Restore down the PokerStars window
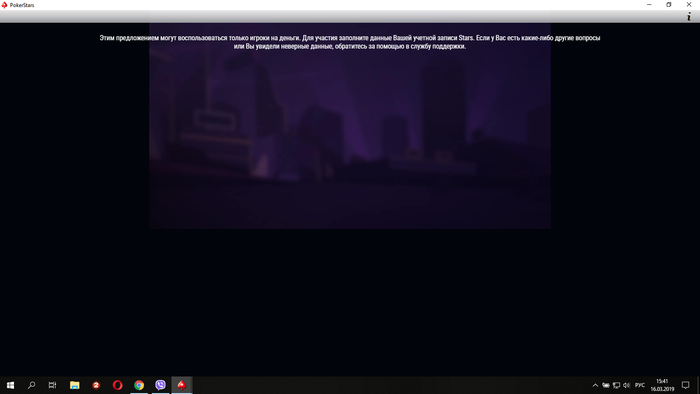700x394 pixels. click(669, 4)
